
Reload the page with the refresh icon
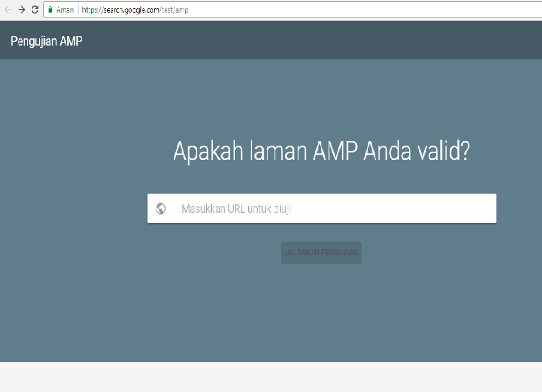35,10
